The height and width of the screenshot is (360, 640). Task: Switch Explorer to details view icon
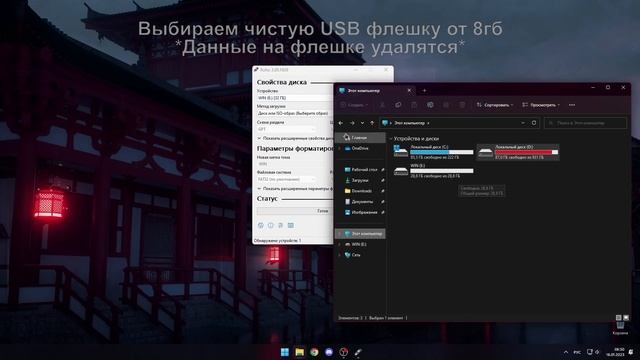pyautogui.click(x=618, y=318)
